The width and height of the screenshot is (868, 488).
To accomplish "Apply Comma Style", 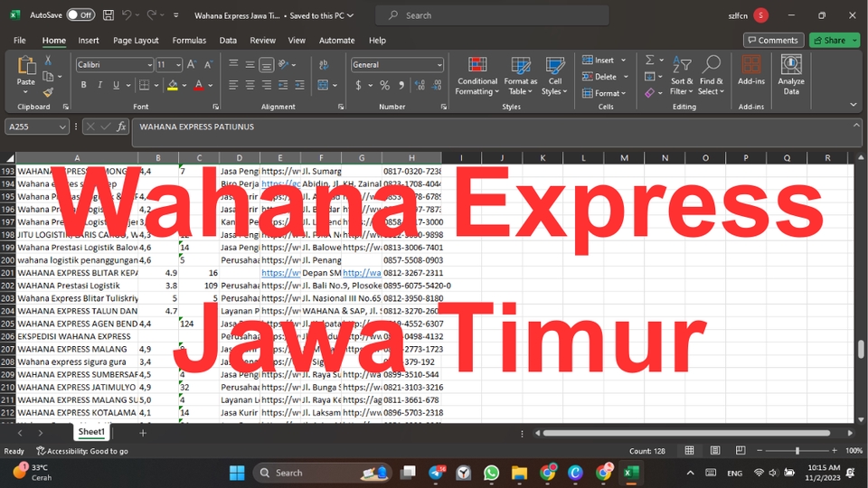I will [x=401, y=85].
